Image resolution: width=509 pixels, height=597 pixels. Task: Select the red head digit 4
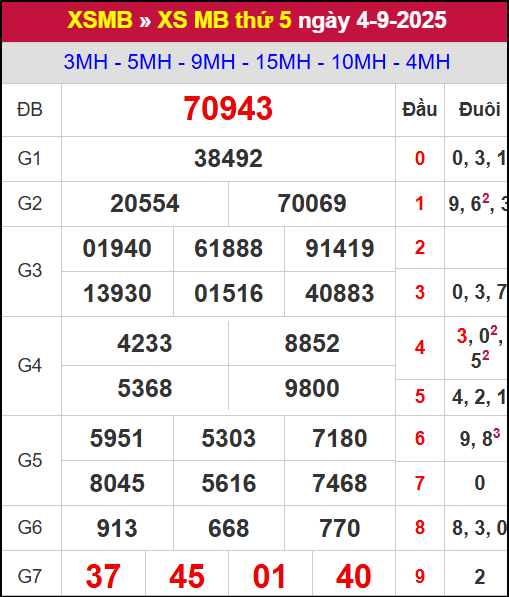pyautogui.click(x=420, y=347)
